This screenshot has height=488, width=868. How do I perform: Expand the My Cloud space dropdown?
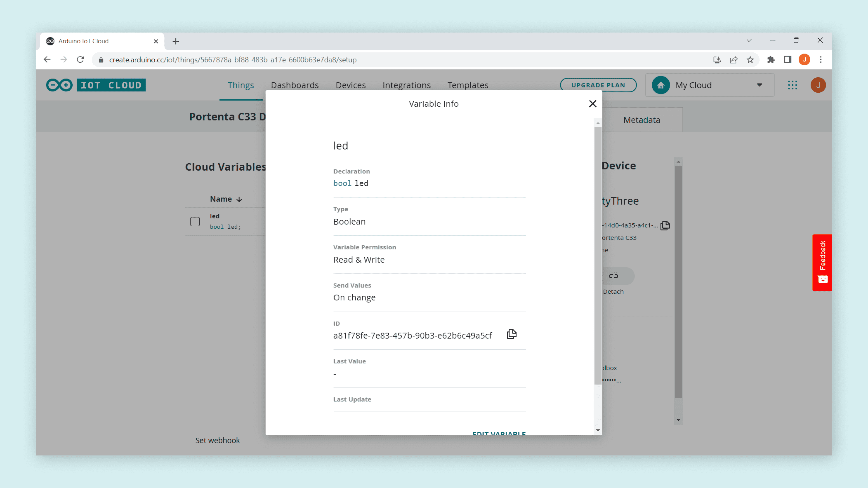(x=759, y=85)
